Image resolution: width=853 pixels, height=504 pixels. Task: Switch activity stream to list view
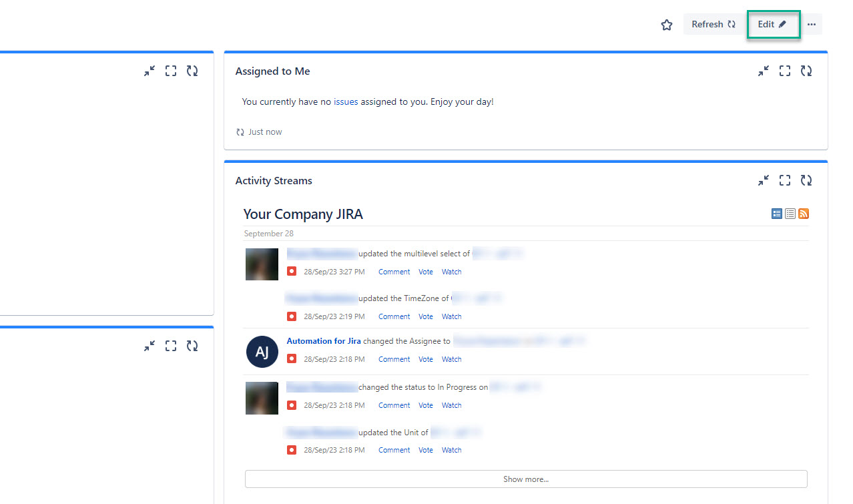790,214
